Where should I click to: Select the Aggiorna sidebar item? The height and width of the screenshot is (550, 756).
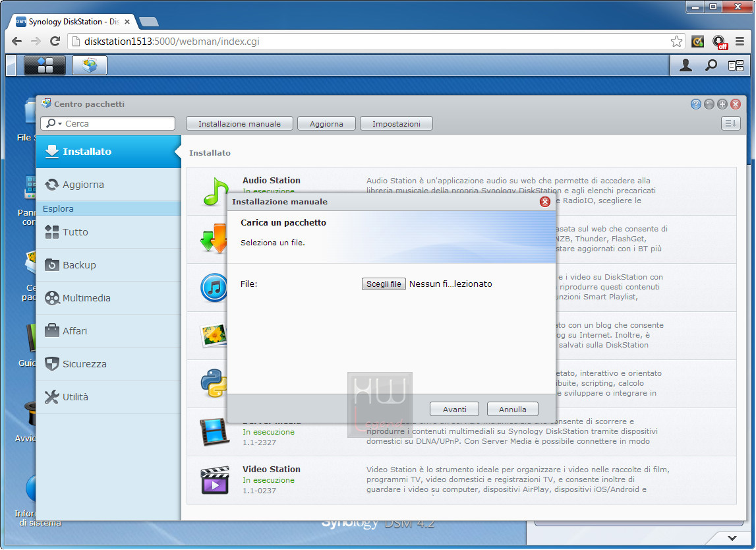[109, 184]
